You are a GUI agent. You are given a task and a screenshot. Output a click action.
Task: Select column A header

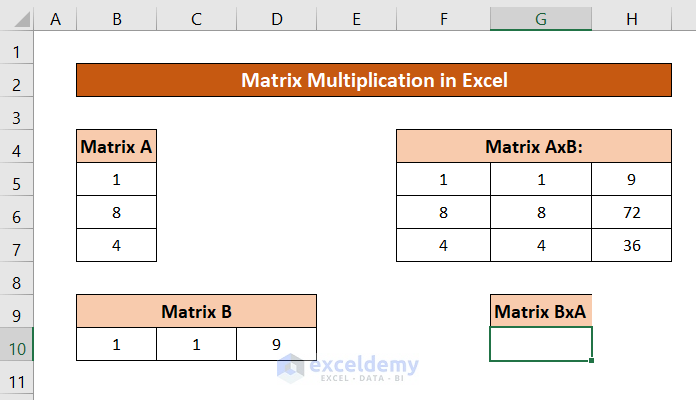[54, 16]
